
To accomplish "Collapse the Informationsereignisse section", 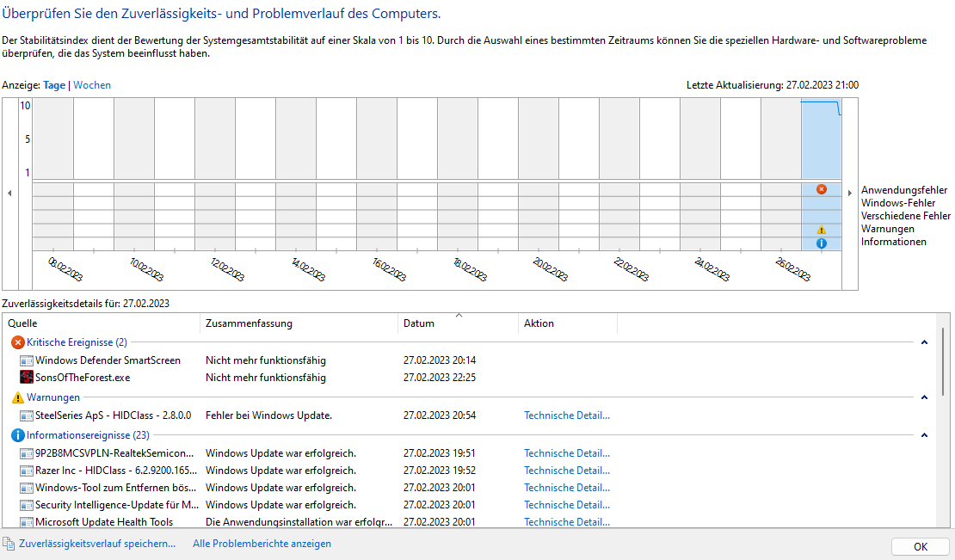I will 925,434.
